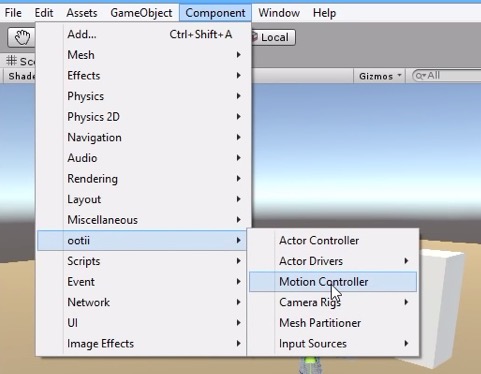Image resolution: width=481 pixels, height=374 pixels.
Task: Open the Assets menu
Action: (x=82, y=13)
